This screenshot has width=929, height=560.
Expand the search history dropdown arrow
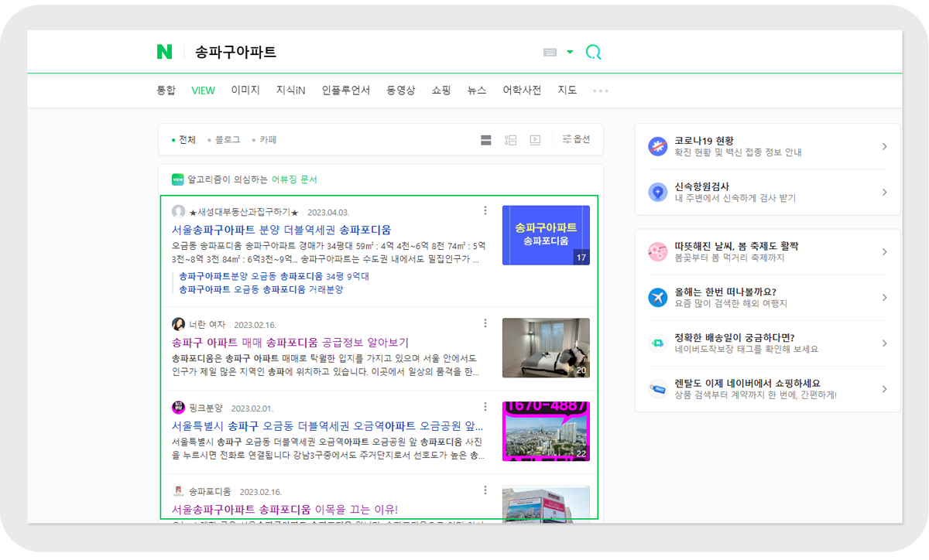571,53
